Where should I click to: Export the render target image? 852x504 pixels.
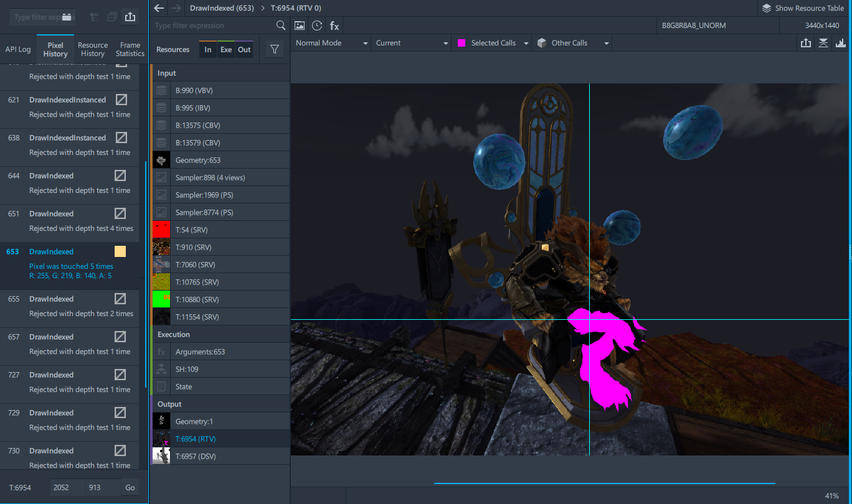[806, 43]
